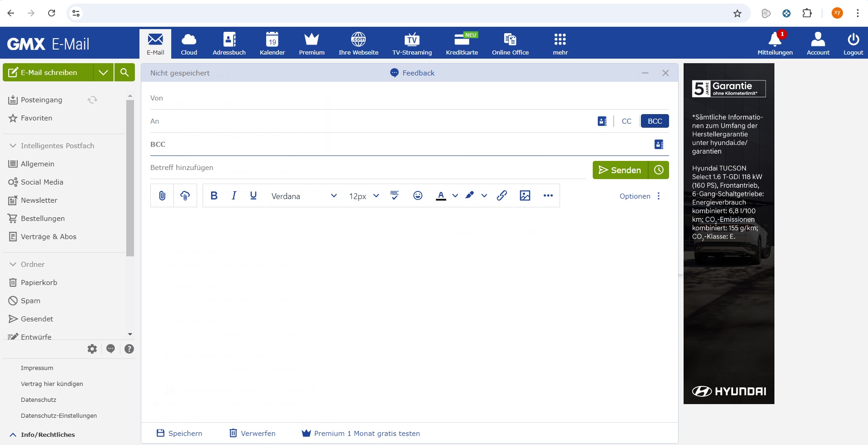Open the Kalender
Image resolution: width=868 pixels, height=445 pixels.
click(x=271, y=43)
